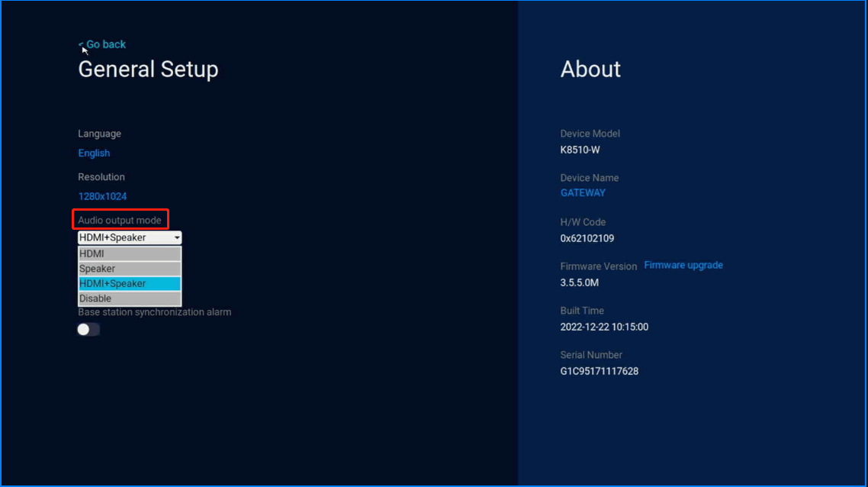Click the Base station synchronization alarm label

click(x=155, y=312)
